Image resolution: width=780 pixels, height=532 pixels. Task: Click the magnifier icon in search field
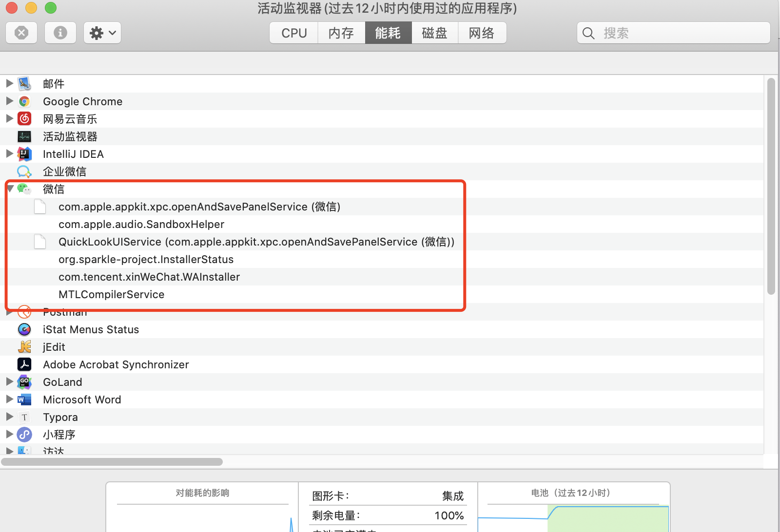[x=588, y=33]
